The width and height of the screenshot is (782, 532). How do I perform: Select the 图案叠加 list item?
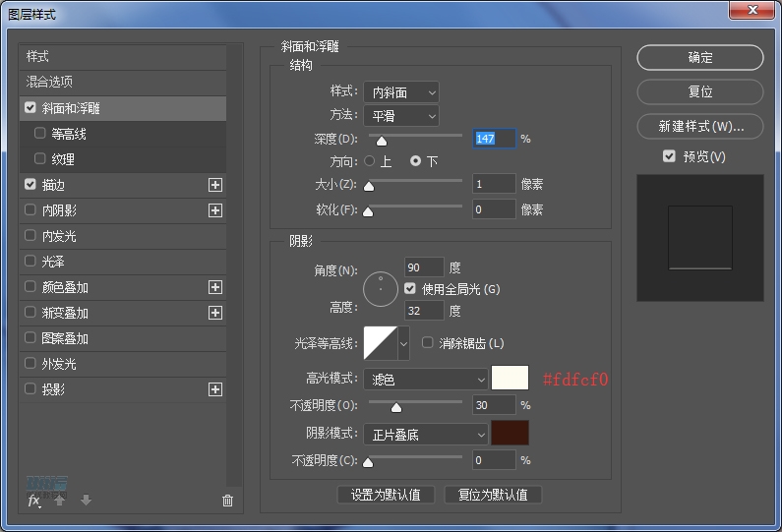click(65, 338)
